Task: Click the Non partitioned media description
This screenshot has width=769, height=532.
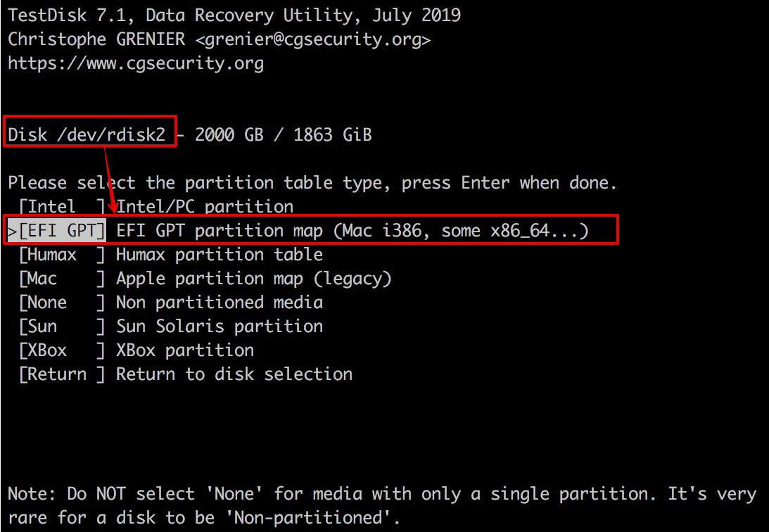Action: [x=220, y=303]
